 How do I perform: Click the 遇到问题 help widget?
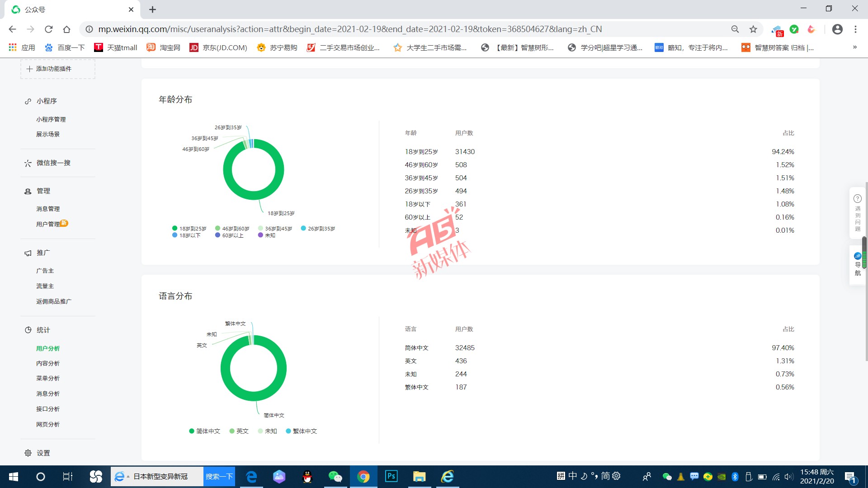858,212
